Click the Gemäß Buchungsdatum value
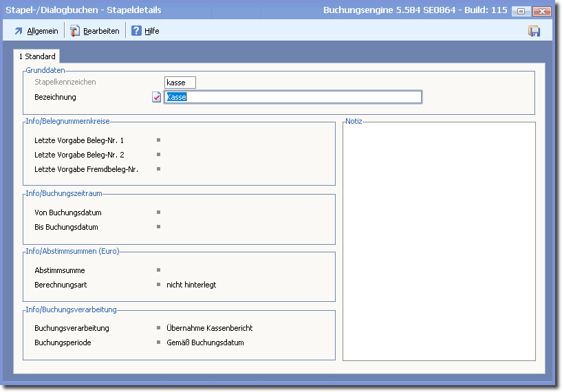Screen dimensions: 562x392 205,342
